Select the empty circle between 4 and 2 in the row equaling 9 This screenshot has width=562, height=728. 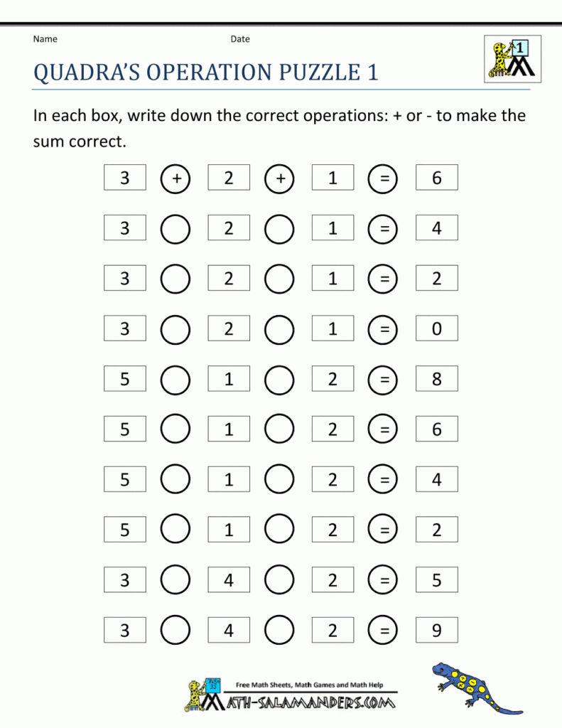[280, 631]
